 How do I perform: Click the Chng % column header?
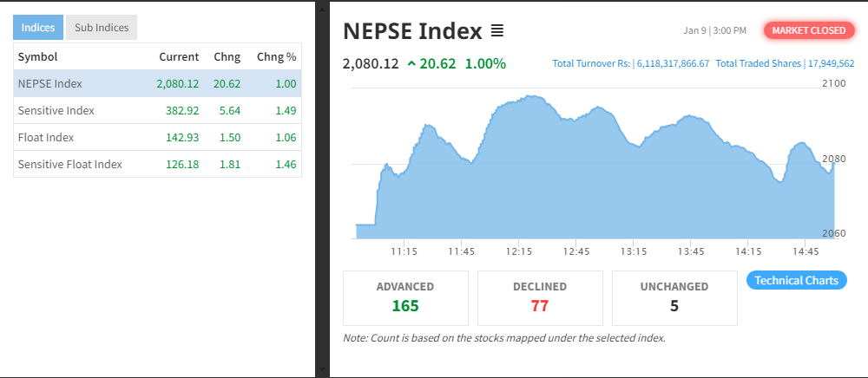pos(277,57)
